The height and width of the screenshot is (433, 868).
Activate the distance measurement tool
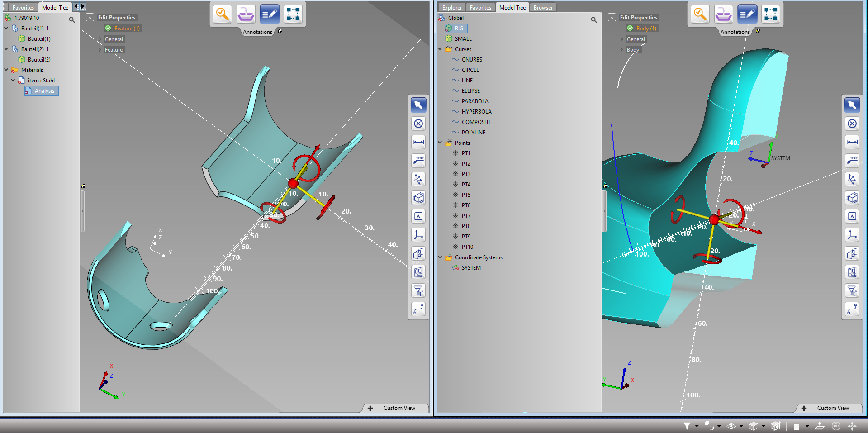coord(418,142)
